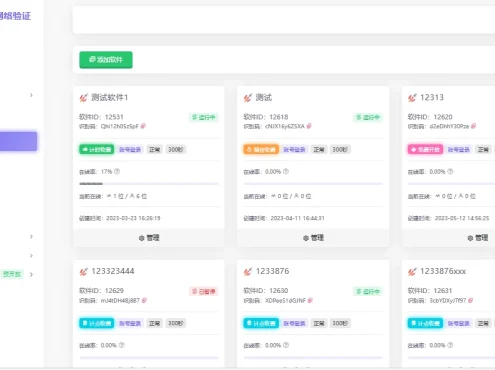495x370 pixels.
Task: Click rocket icon beside 1233876 title
Action: pos(248,272)
